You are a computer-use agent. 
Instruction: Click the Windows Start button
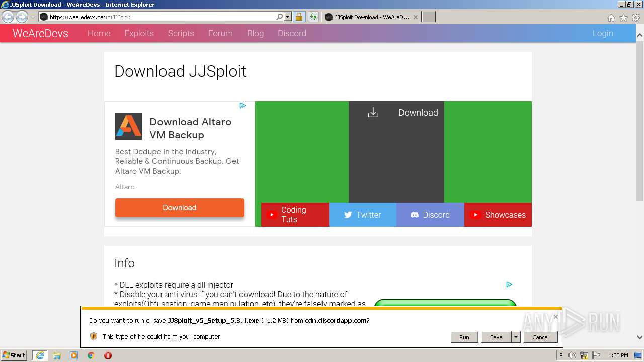14,355
